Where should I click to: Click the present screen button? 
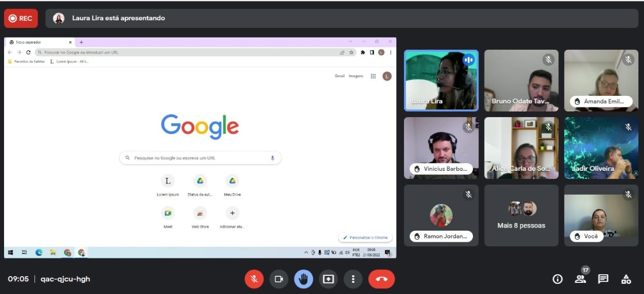[328, 279]
